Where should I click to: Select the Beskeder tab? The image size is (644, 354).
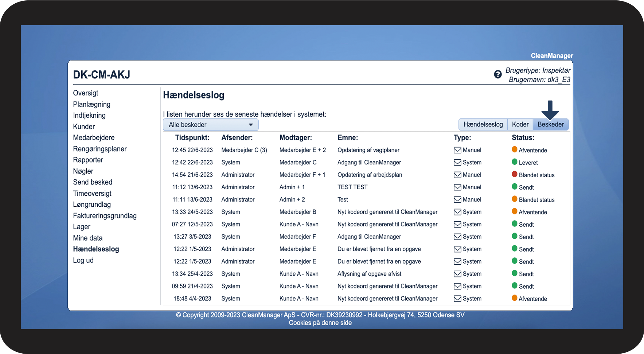[550, 124]
